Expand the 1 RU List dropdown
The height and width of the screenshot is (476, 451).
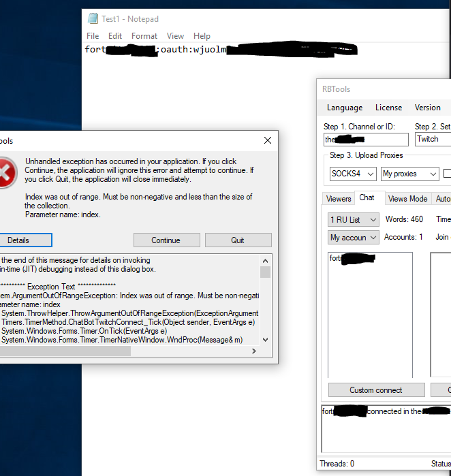353,219
